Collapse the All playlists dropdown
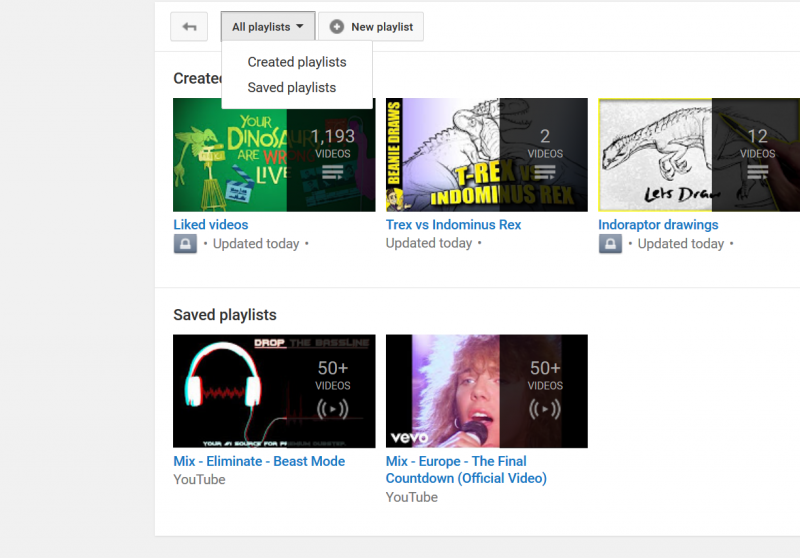The image size is (800, 558). point(268,27)
